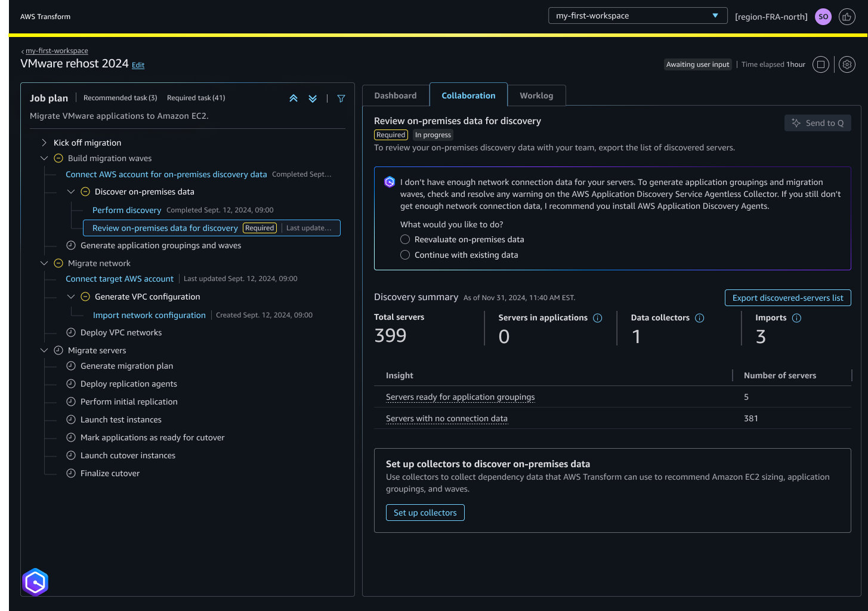Click the thumbs-up feedback icon
Viewport: 868px width, 611px height.
click(847, 17)
